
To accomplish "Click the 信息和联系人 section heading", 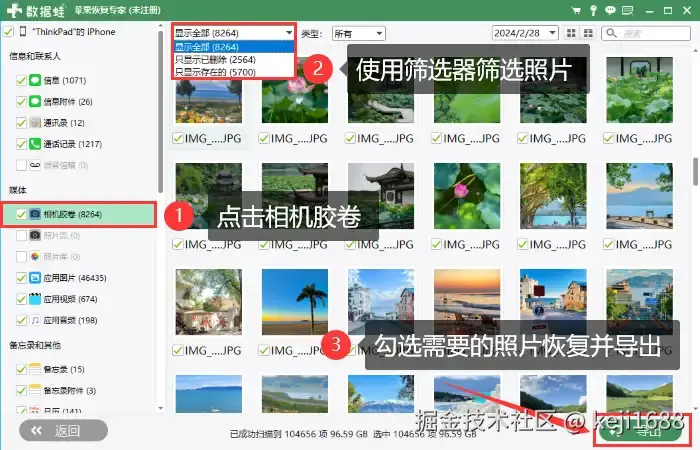I will 34,56.
